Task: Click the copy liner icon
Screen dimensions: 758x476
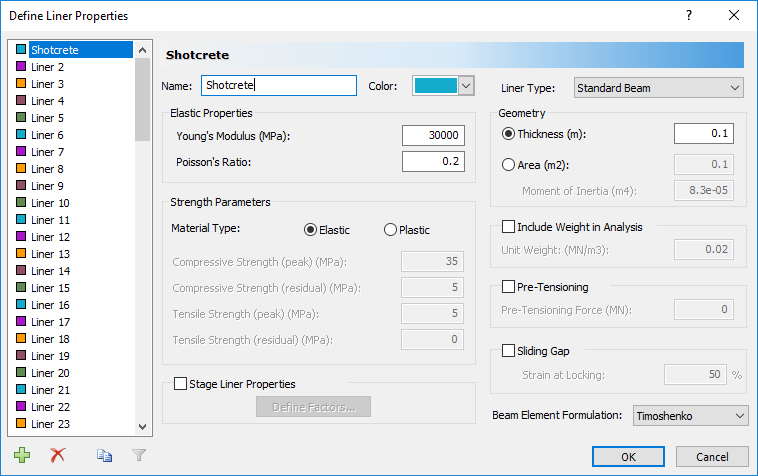Action: point(104,455)
